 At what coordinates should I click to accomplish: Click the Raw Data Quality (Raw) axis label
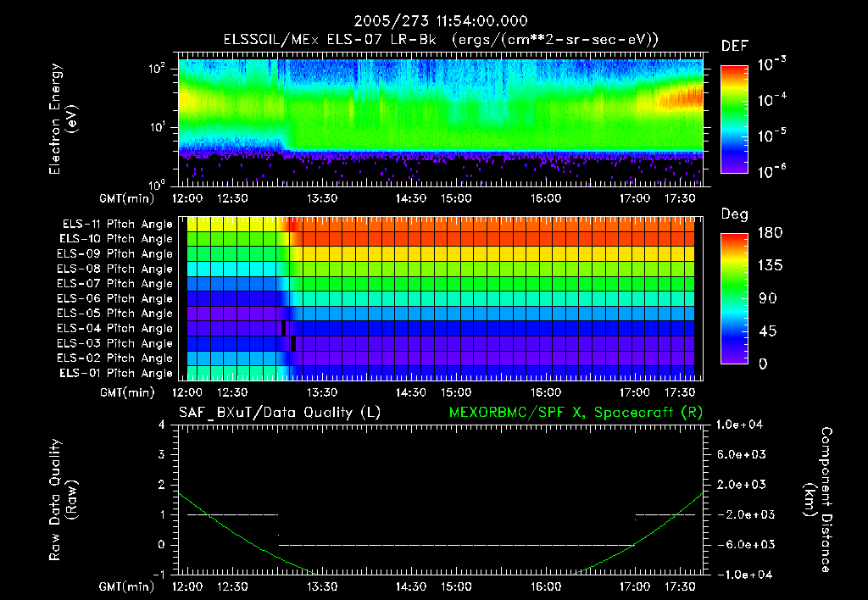(63, 500)
